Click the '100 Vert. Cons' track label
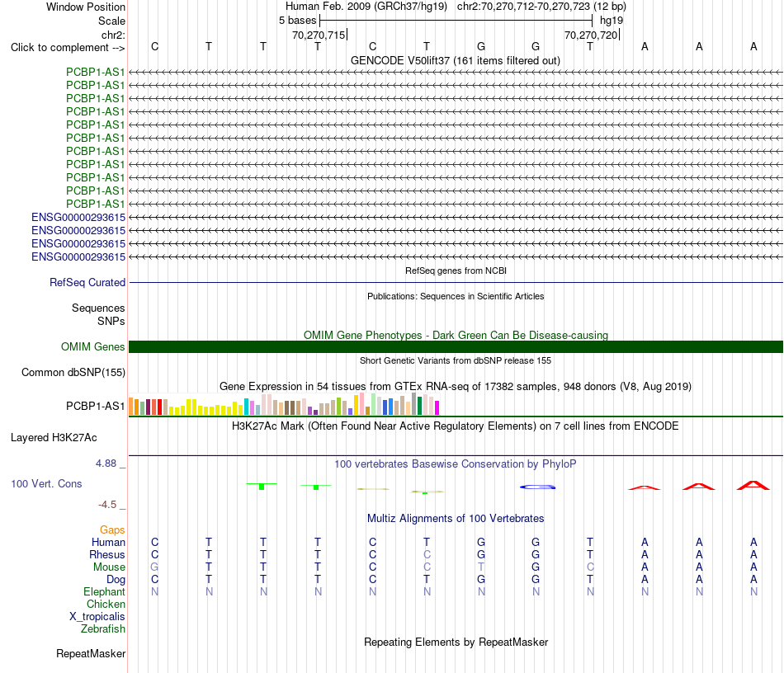784x673 pixels. point(46,483)
